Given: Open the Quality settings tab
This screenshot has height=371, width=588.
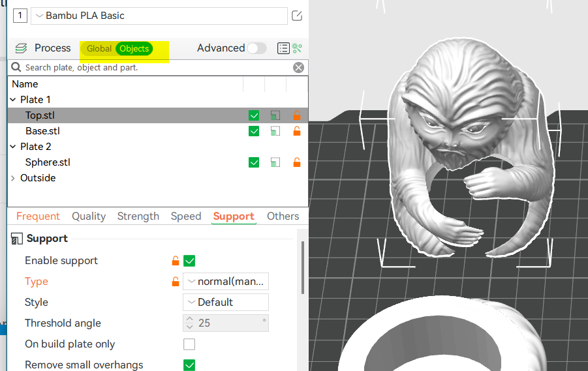Looking at the screenshot, I should coord(89,216).
